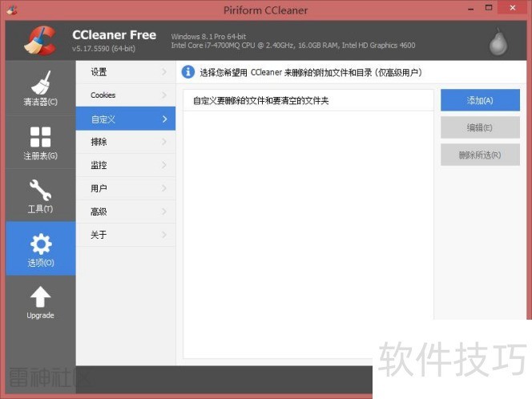Open the 注册表(G) registry section
Image resolution: width=532 pixels, height=399 pixels.
[x=40, y=142]
